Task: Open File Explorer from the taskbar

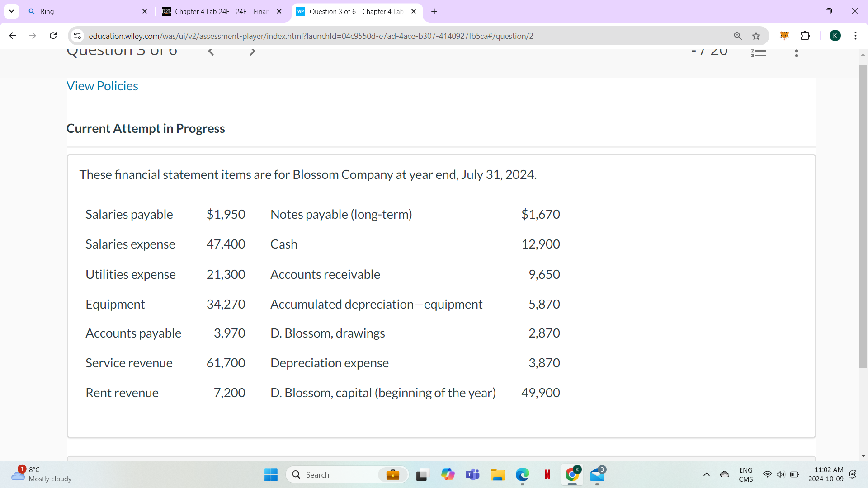Action: 498,474
